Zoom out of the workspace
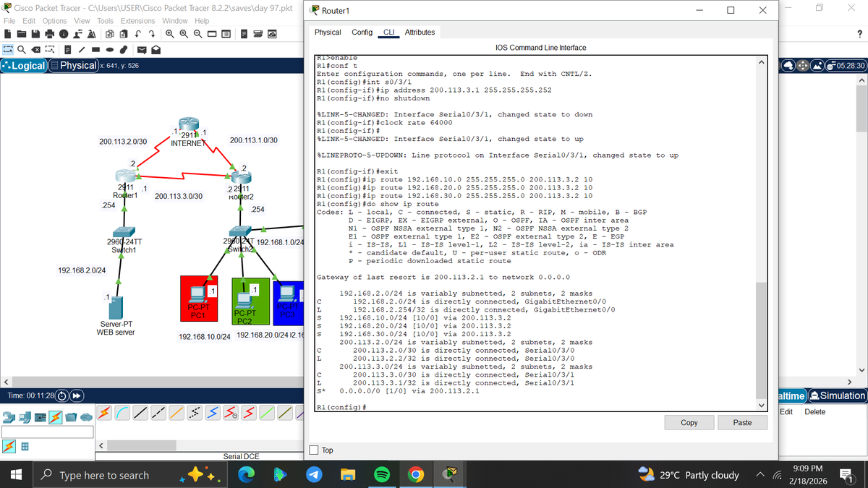Image resolution: width=868 pixels, height=488 pixels. (x=198, y=34)
